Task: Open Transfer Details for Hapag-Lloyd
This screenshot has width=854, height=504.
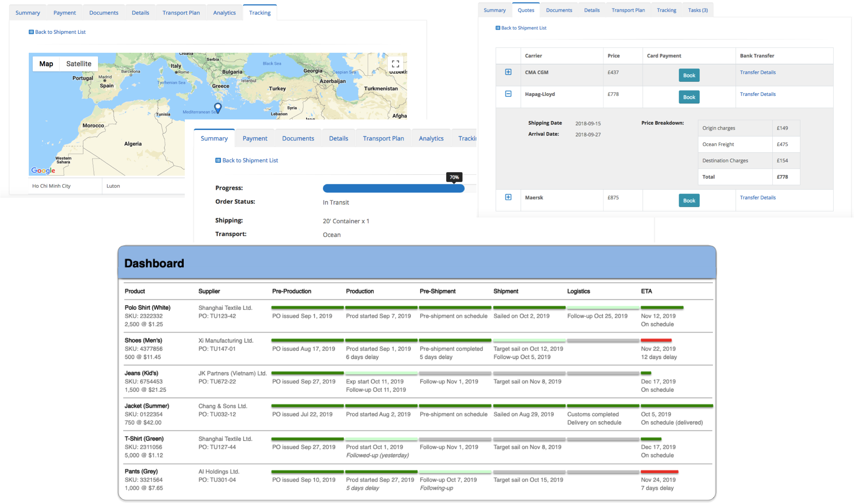Action: [x=758, y=94]
